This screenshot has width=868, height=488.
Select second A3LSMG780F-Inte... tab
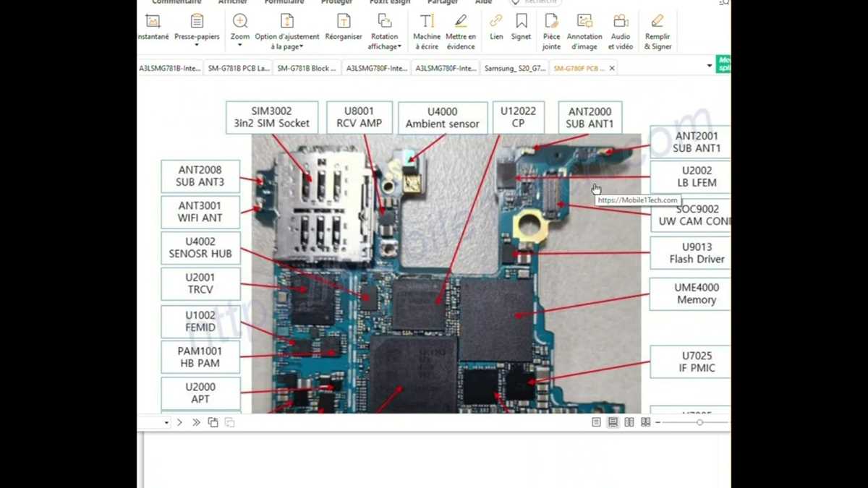coord(446,68)
